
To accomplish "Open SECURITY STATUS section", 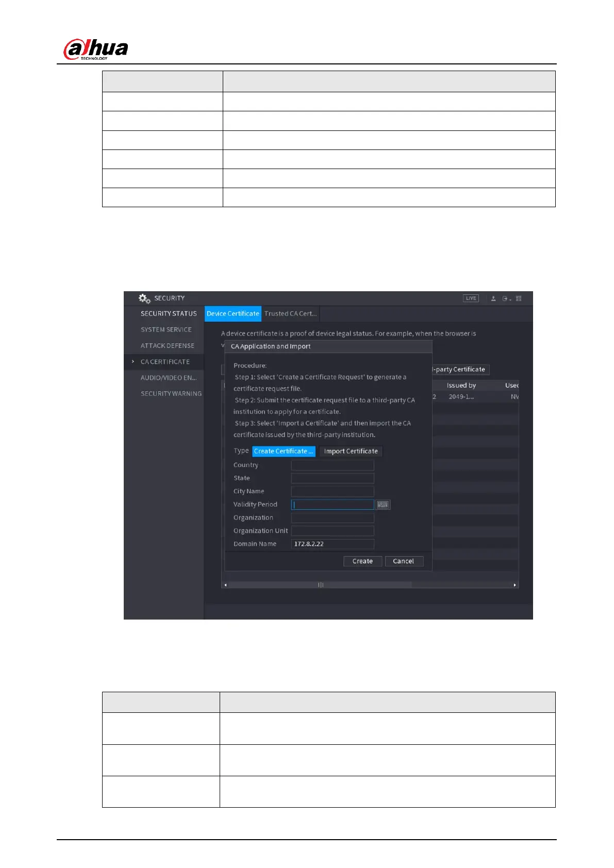I will (169, 313).
